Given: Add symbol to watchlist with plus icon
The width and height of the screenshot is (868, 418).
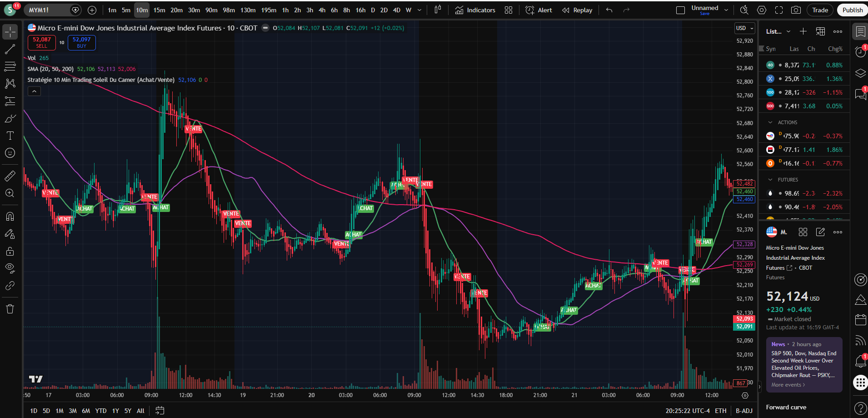Looking at the screenshot, I should tap(803, 31).
